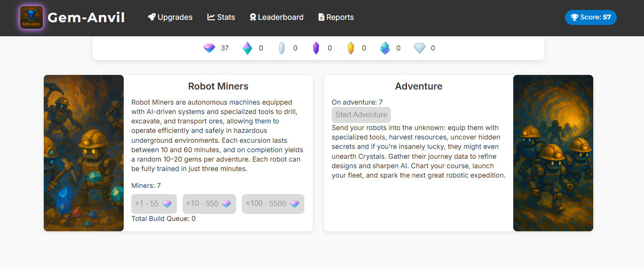Click the blue-green cluster gem icon
The width and height of the screenshot is (644, 269).
click(x=385, y=48)
